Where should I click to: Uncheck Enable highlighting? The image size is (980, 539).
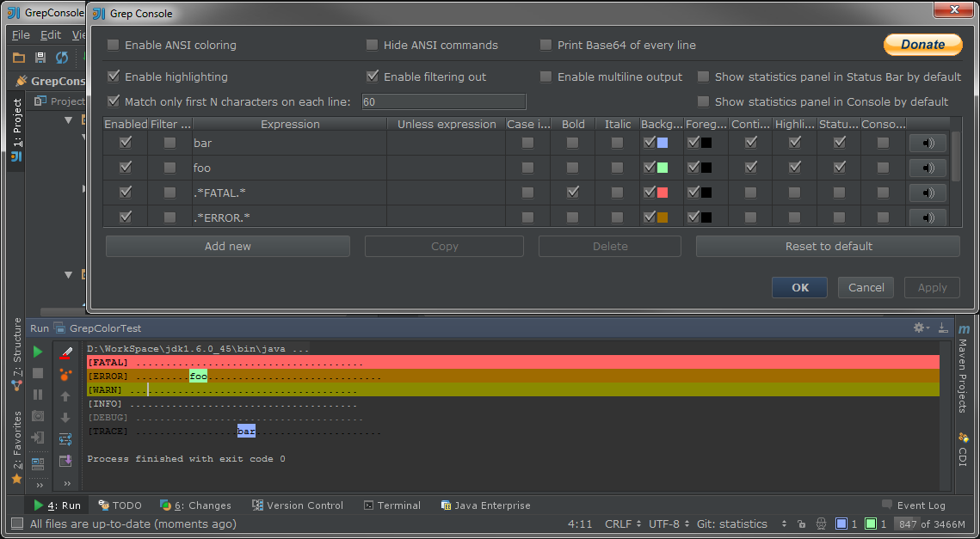click(113, 77)
